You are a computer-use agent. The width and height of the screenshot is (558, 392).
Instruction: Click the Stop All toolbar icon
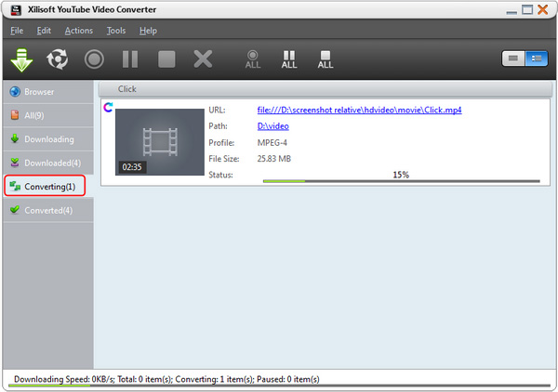pyautogui.click(x=325, y=59)
